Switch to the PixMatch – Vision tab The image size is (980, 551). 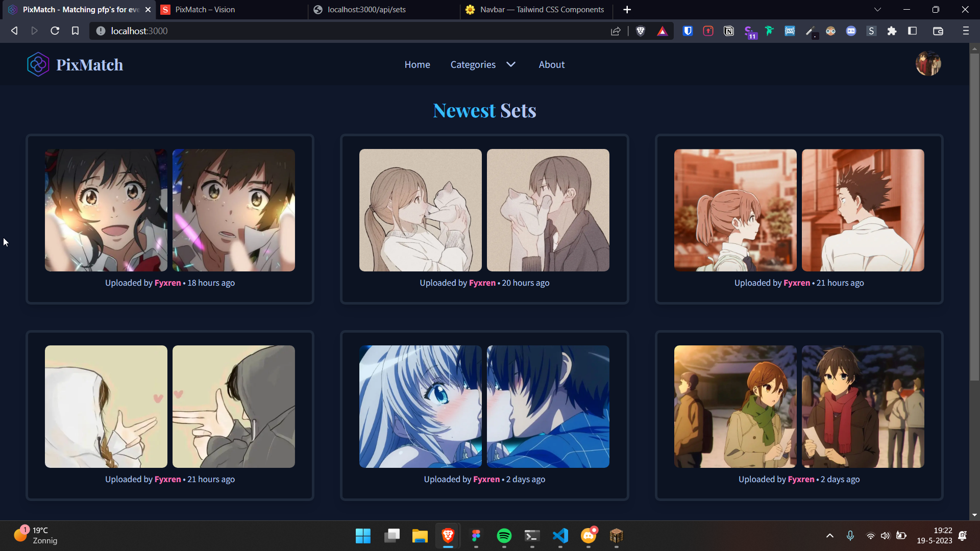point(205,10)
